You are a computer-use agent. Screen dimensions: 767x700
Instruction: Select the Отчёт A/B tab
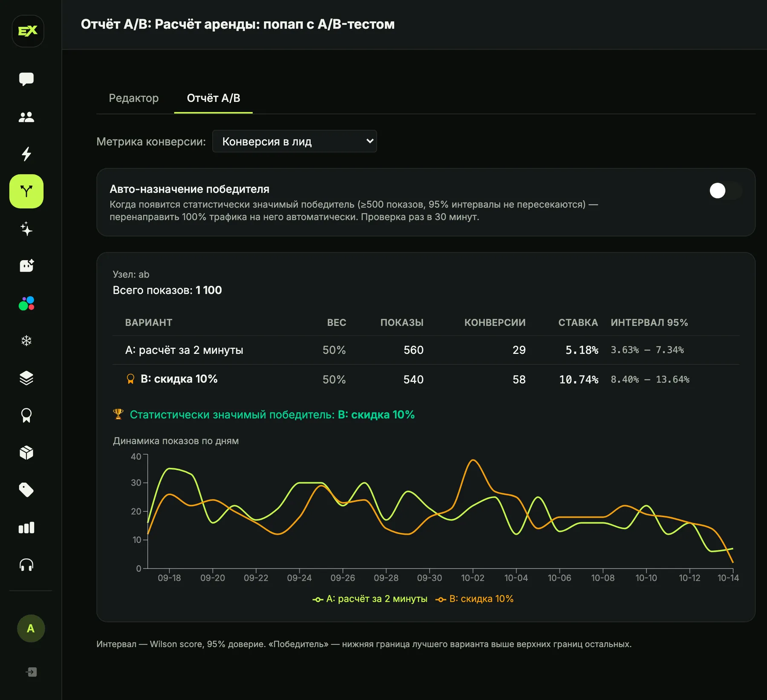pyautogui.click(x=213, y=98)
